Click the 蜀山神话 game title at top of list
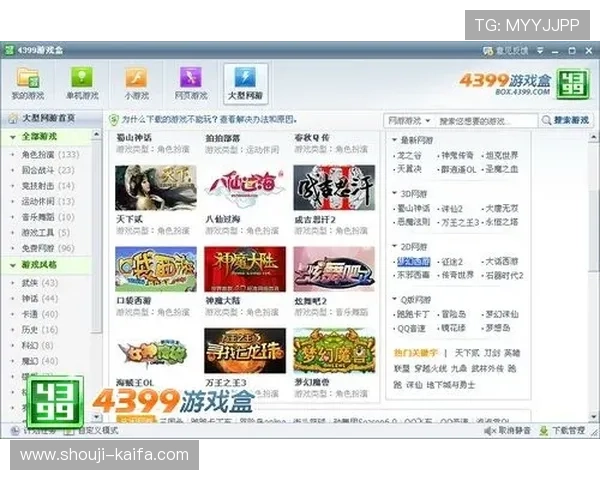 (134, 138)
